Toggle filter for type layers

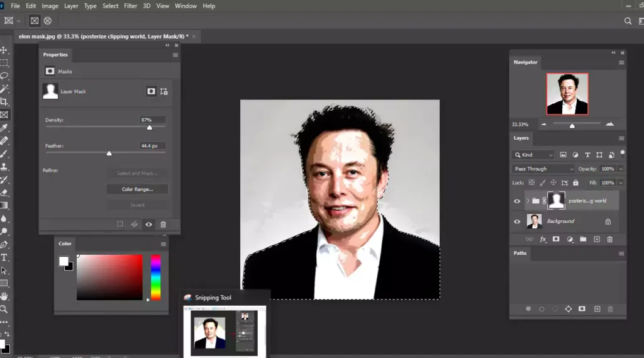[587, 155]
